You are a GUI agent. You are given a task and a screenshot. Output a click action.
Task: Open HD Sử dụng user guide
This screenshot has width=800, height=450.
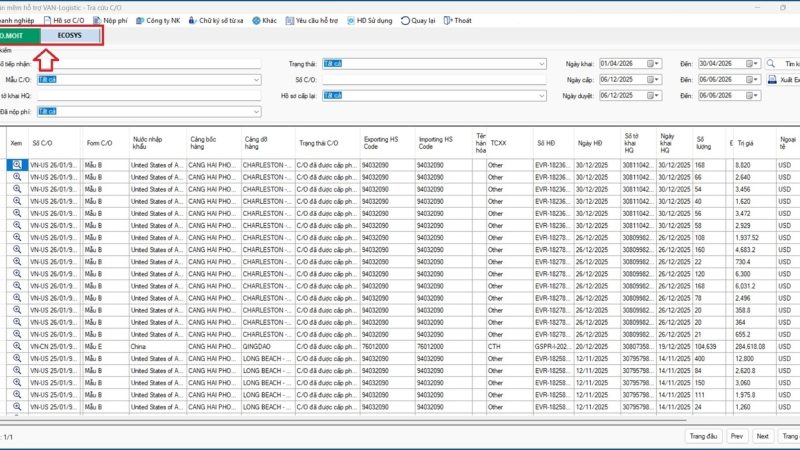(x=369, y=20)
